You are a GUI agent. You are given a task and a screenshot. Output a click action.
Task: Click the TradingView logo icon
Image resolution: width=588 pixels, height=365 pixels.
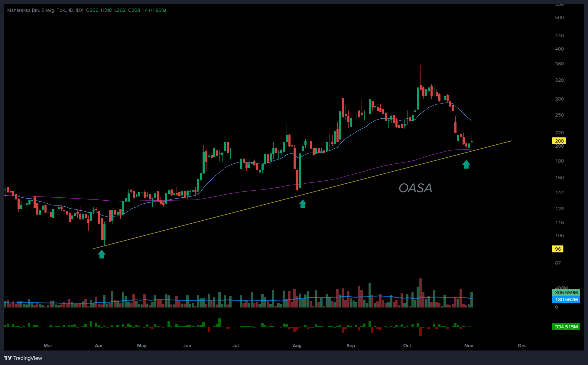8,358
